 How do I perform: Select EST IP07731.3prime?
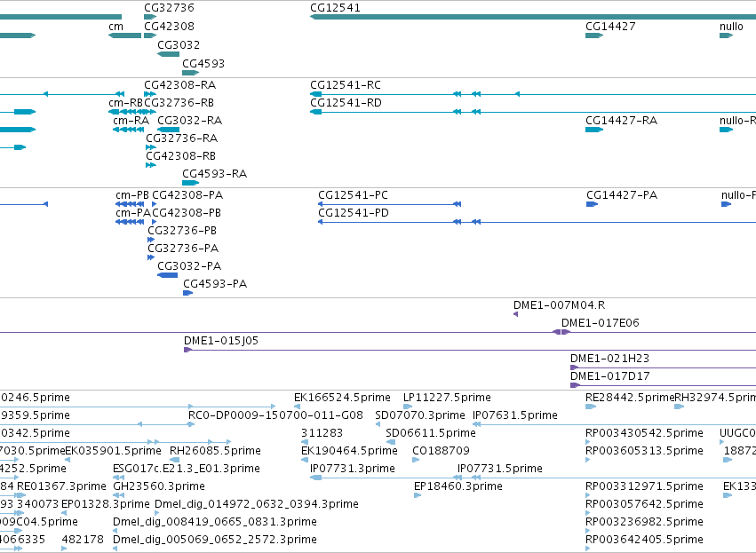tap(352, 469)
